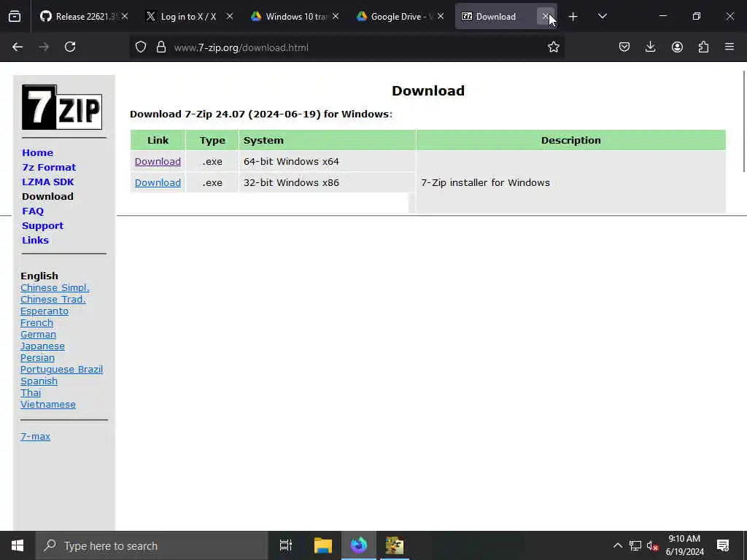The image size is (747, 560).
Task: Close the Log in to X tab
Action: (230, 16)
